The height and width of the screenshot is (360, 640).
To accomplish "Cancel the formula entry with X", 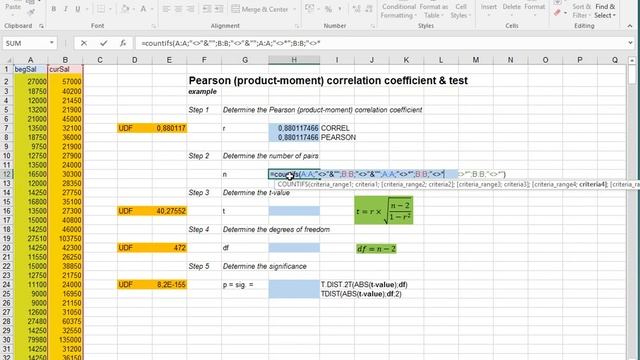I will tap(84, 43).
